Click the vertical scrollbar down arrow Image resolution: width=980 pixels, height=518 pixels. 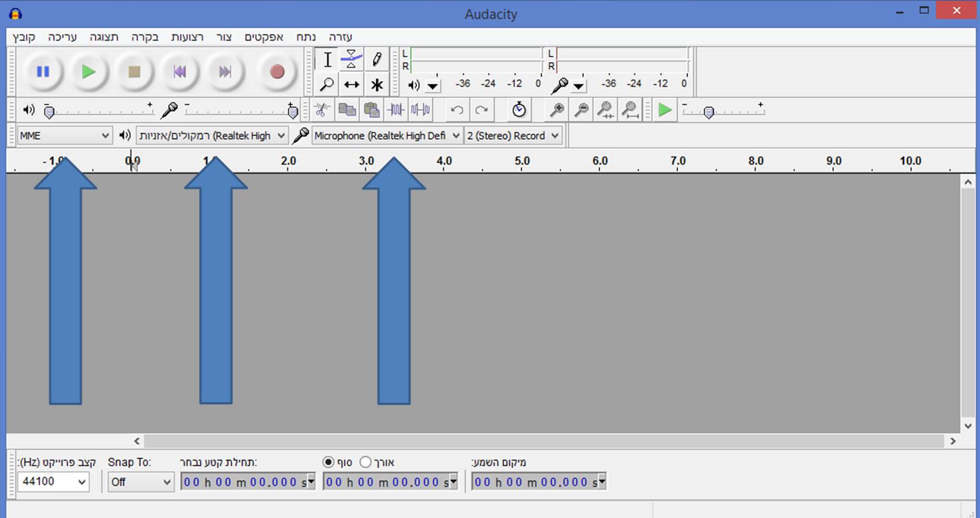click(968, 426)
